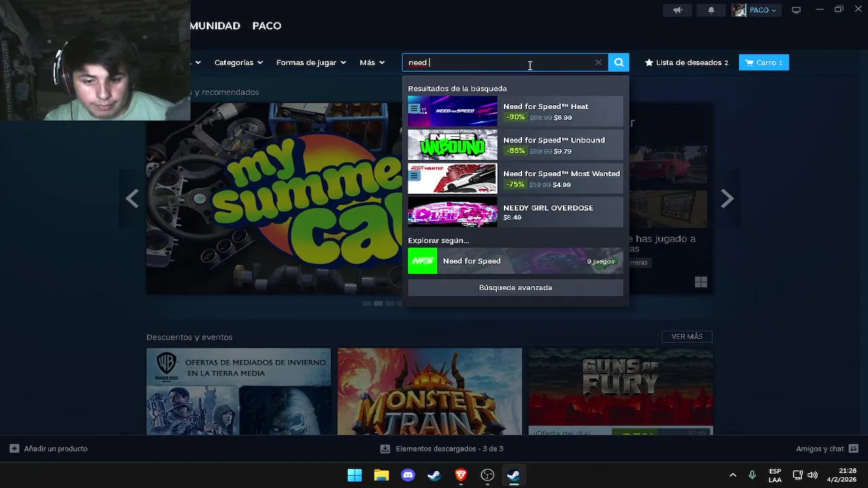The height and width of the screenshot is (488, 868).
Task: Click the active Steam taskbar icon
Action: click(514, 475)
